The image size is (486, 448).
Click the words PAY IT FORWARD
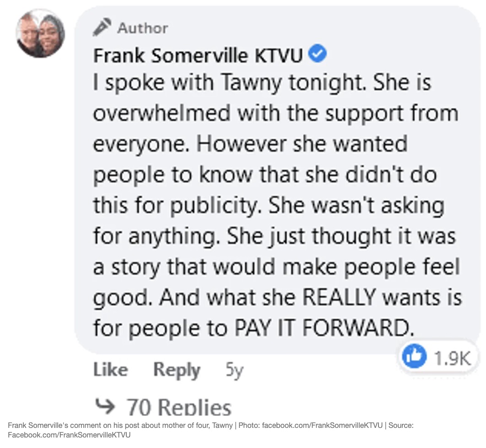[320, 328]
